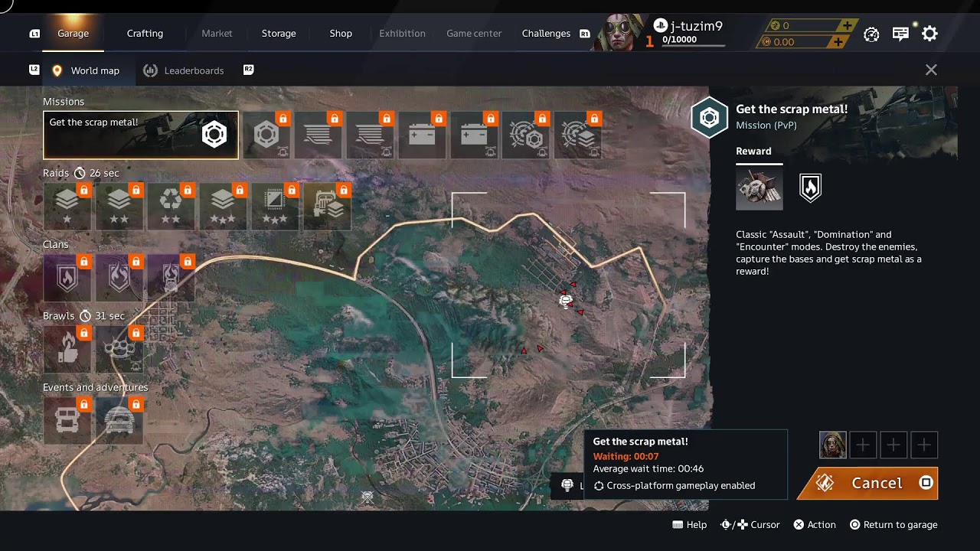Click the scrap metal reward thumbnail
980x551 pixels.
tap(759, 188)
